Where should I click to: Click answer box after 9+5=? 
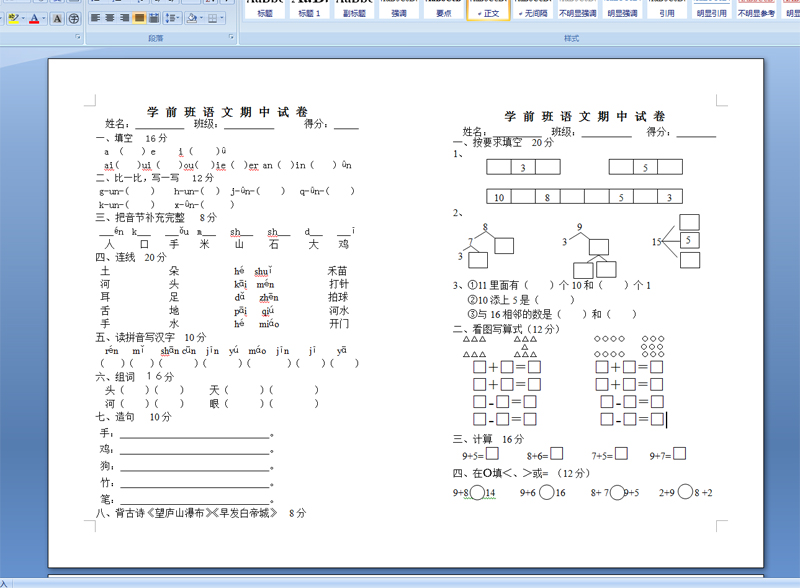coord(492,454)
